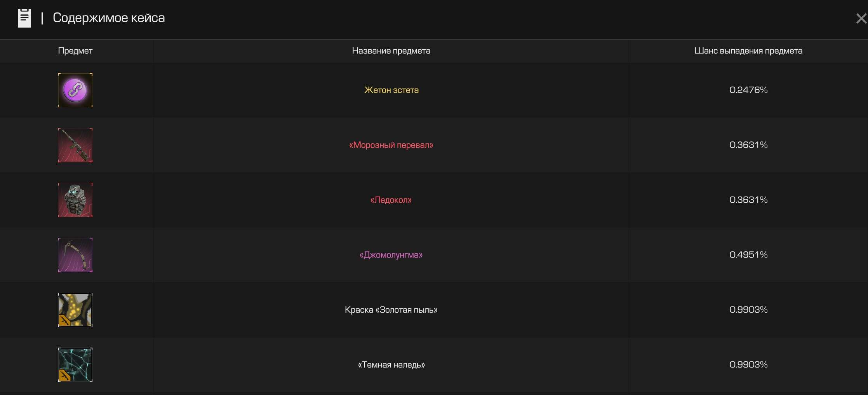Viewport: 868px width, 395px height.
Task: Click the Предмет column header
Action: coord(75,51)
